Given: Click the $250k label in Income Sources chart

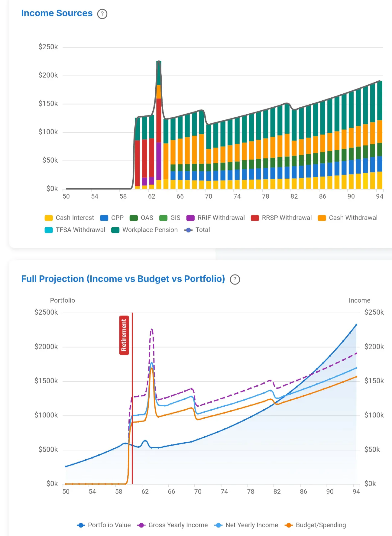Looking at the screenshot, I should (48, 47).
